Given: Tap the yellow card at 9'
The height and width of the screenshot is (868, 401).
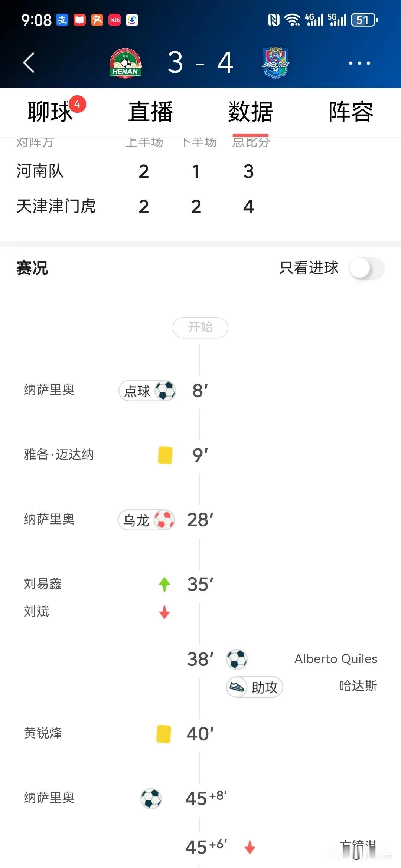Looking at the screenshot, I should 165,455.
